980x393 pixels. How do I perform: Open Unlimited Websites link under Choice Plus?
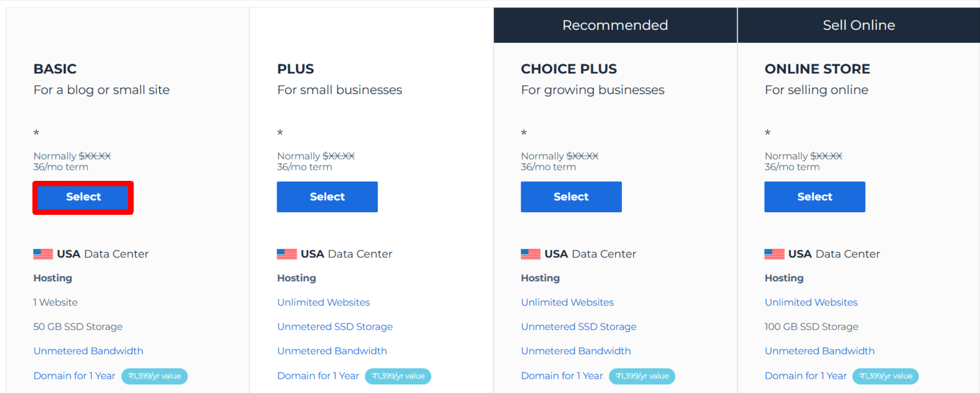tap(567, 302)
